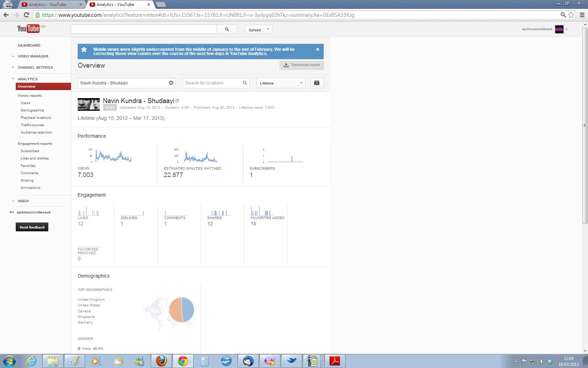This screenshot has width=588, height=368.
Task: Select the Dashboard menu item
Action: click(29, 46)
